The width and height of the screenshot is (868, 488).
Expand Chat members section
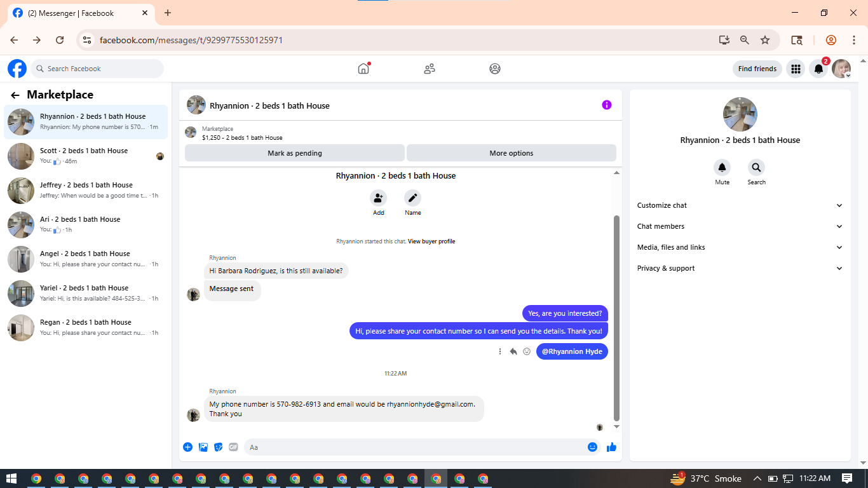pos(740,226)
